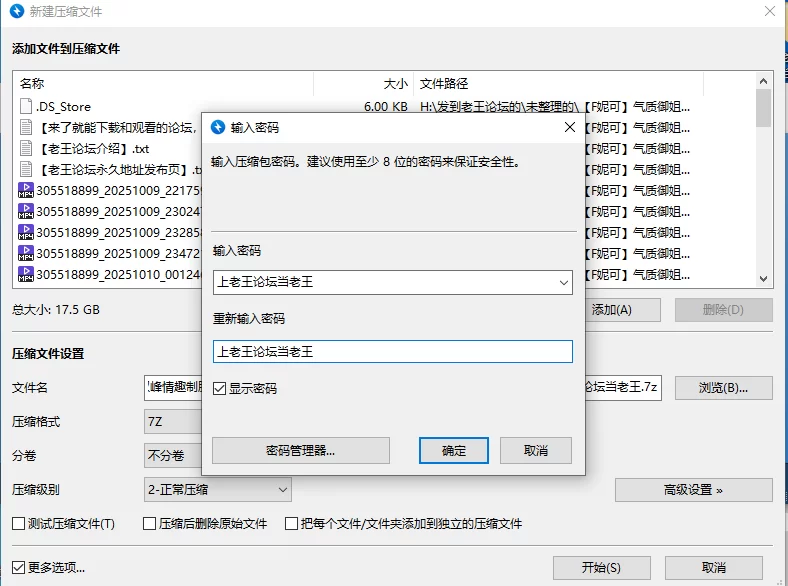
Task: Click the app logo in 新建压缩文件 window title
Action: pos(17,11)
